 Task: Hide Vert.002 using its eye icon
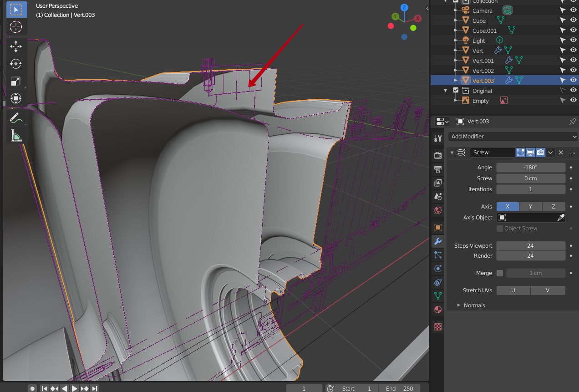tap(574, 71)
